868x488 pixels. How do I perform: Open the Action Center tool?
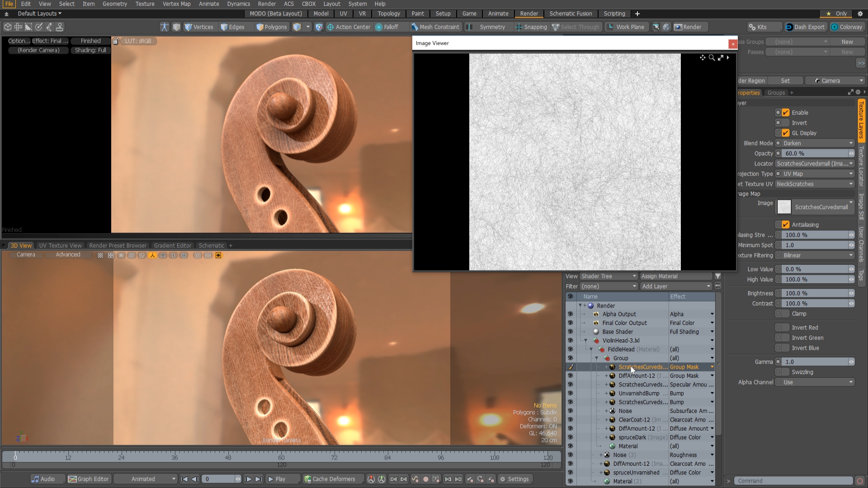pyautogui.click(x=349, y=27)
